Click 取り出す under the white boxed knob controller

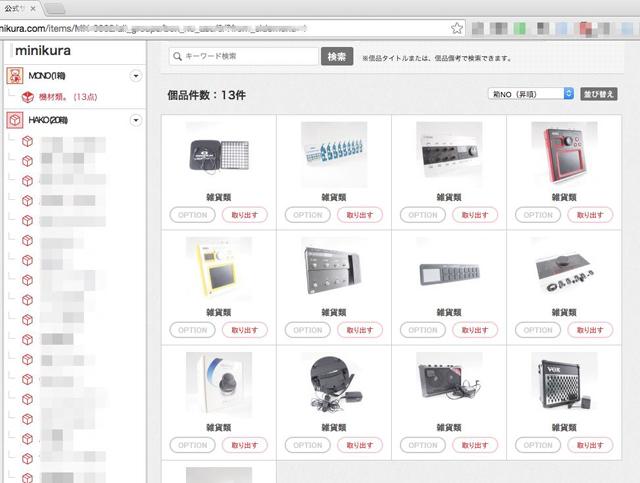tap(245, 445)
